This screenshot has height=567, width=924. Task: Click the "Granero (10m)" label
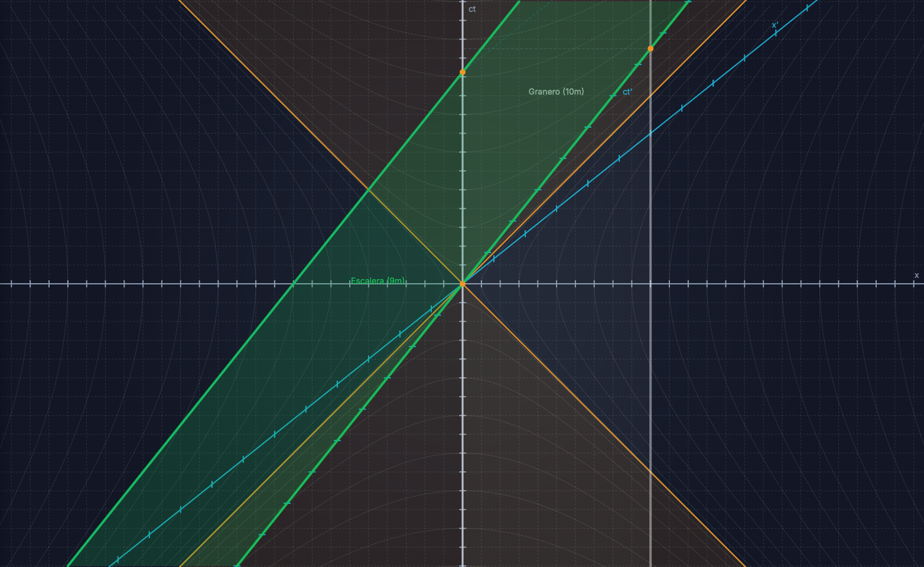pyautogui.click(x=556, y=92)
